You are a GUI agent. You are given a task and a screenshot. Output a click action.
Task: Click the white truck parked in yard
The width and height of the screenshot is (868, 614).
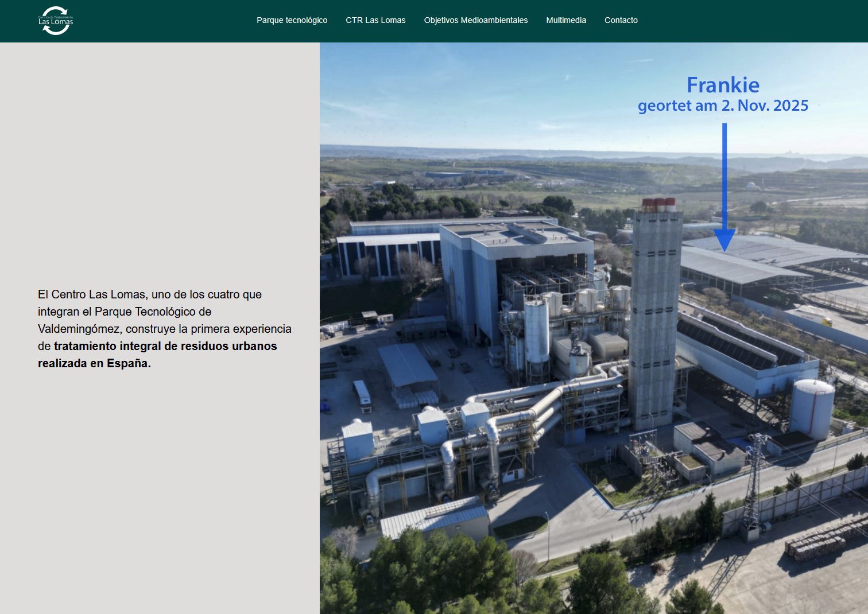[x=362, y=395]
